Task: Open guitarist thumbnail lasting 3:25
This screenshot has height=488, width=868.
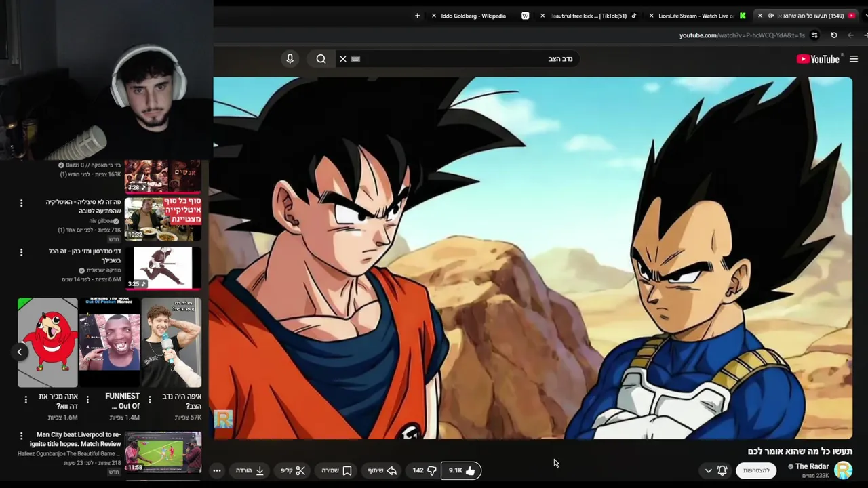Action: [163, 268]
